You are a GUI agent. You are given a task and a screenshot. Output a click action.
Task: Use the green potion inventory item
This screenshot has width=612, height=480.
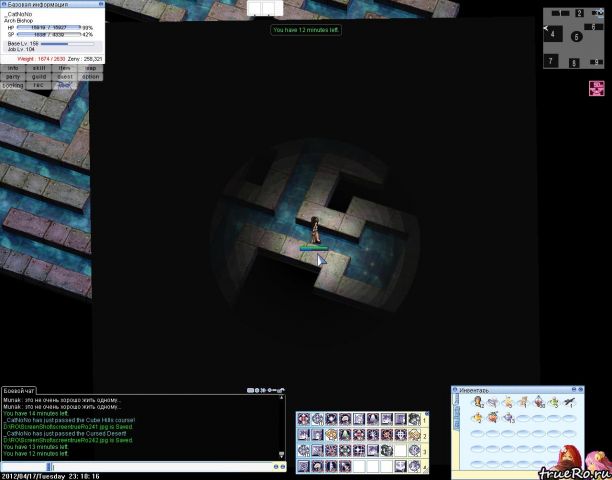tap(554, 402)
